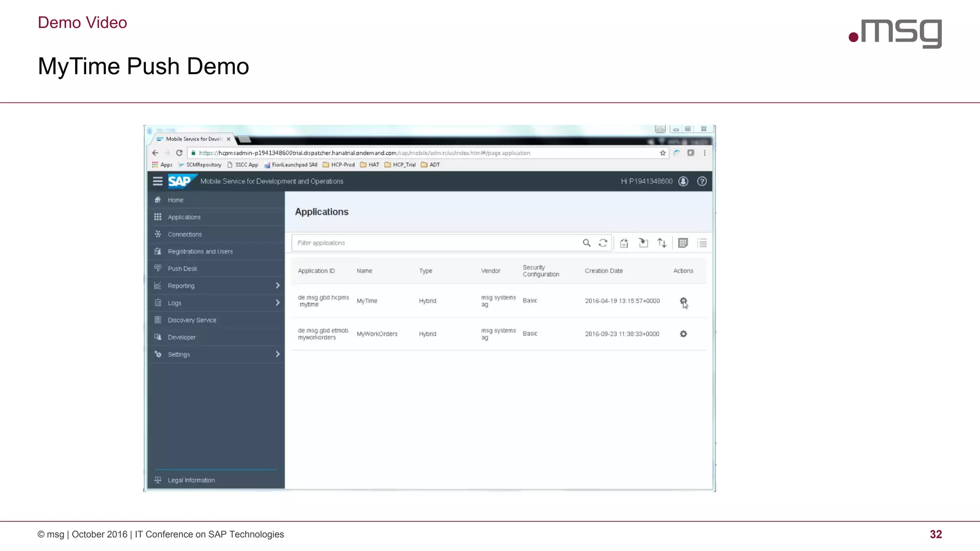Click the Discovery Service sidebar icon

coord(158,320)
